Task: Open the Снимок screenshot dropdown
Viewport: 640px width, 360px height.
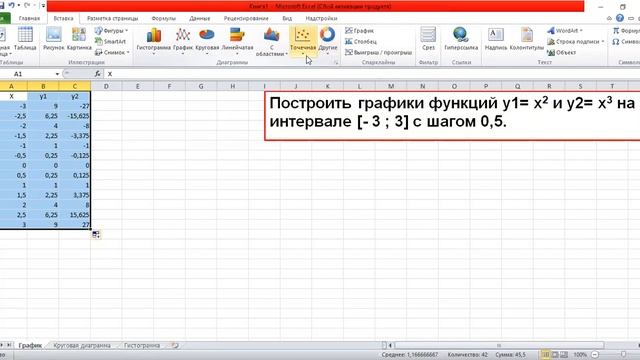Action: click(112, 52)
